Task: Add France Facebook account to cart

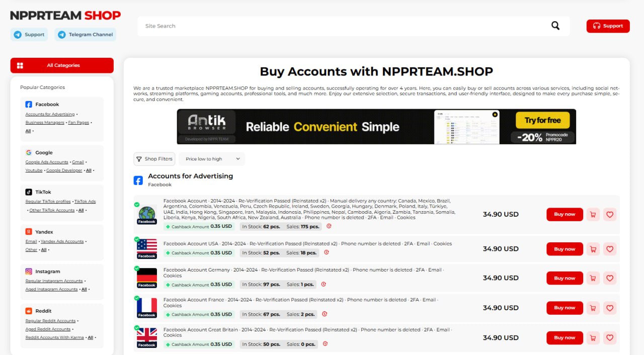Action: [x=593, y=308]
